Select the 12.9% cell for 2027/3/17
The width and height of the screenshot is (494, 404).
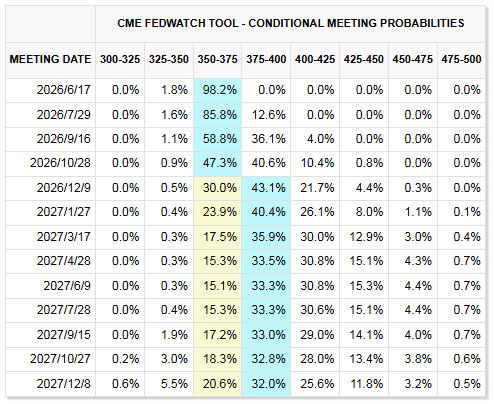[364, 237]
